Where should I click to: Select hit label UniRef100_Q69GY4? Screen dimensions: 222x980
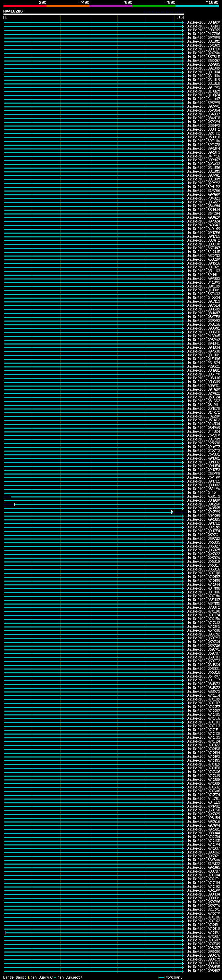203,122
